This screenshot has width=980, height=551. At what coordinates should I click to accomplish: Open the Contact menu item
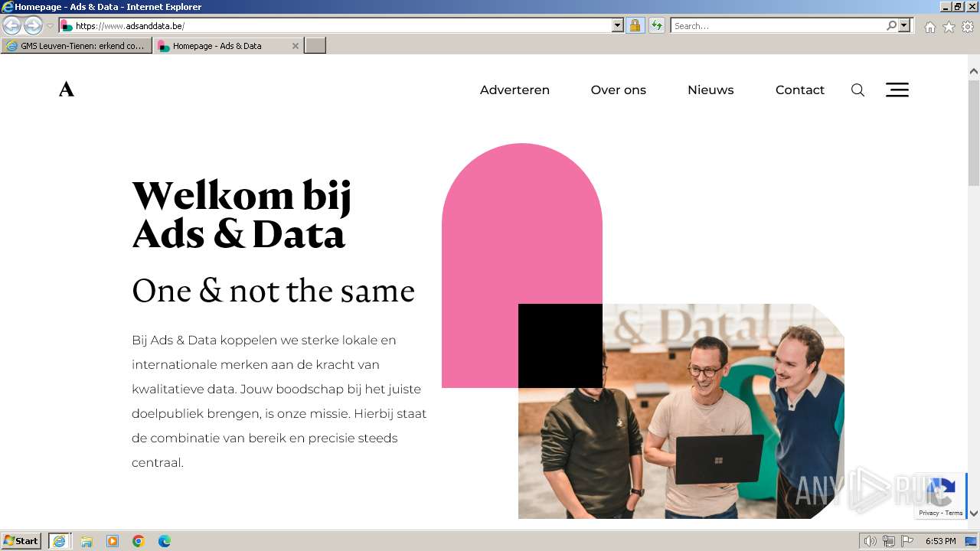(800, 90)
